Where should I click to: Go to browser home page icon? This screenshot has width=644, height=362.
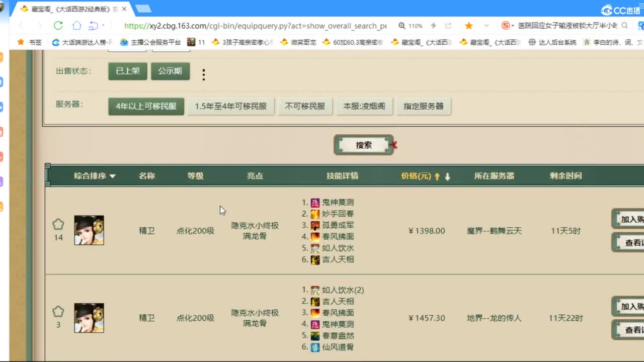click(76, 25)
